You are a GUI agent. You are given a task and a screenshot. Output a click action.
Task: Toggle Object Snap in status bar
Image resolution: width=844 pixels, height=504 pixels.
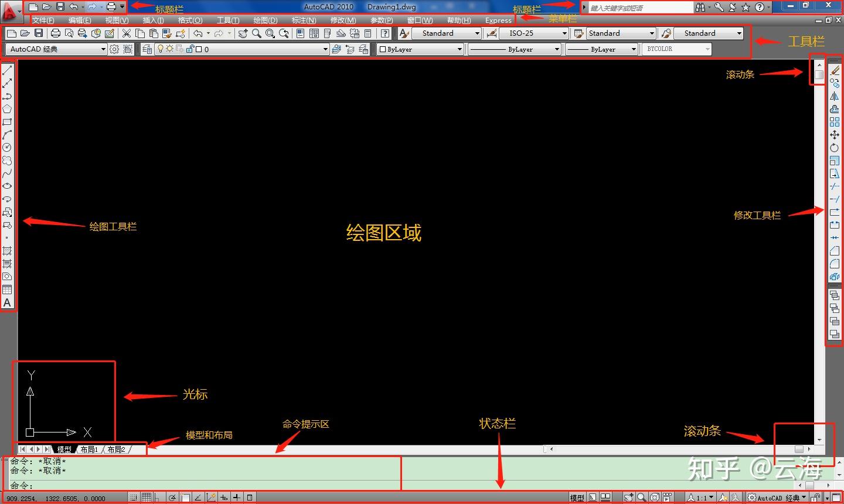pos(185,498)
